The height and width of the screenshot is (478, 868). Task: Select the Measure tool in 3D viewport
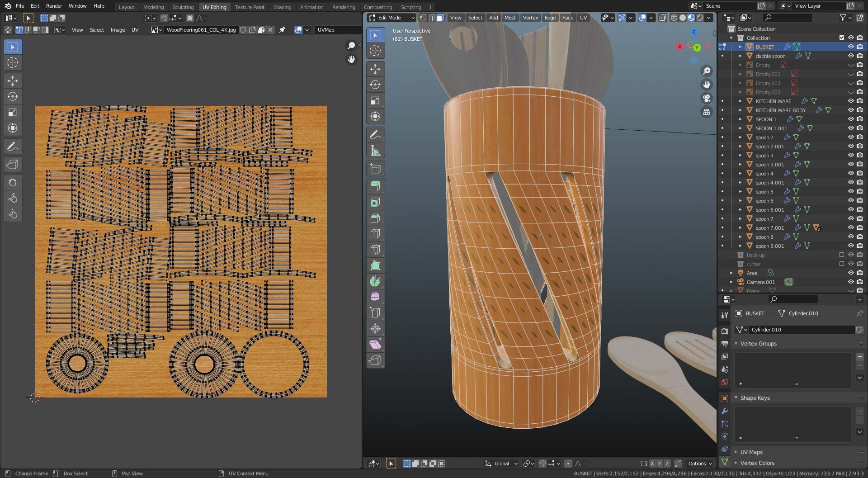point(375,150)
